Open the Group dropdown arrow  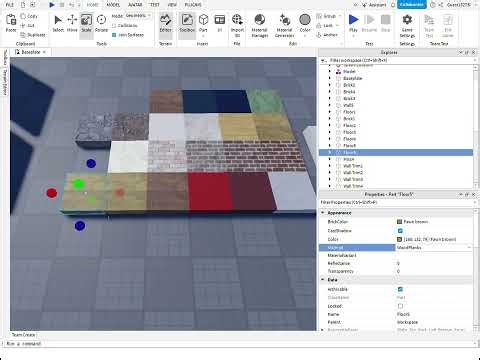(x=340, y=16)
